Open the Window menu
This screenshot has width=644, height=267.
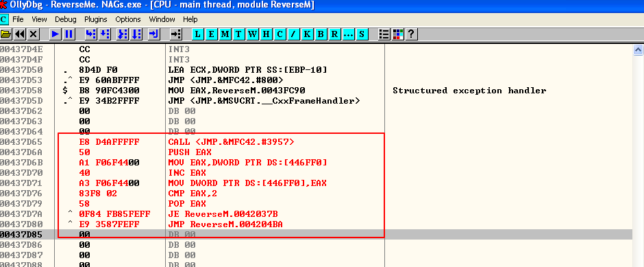pos(162,19)
